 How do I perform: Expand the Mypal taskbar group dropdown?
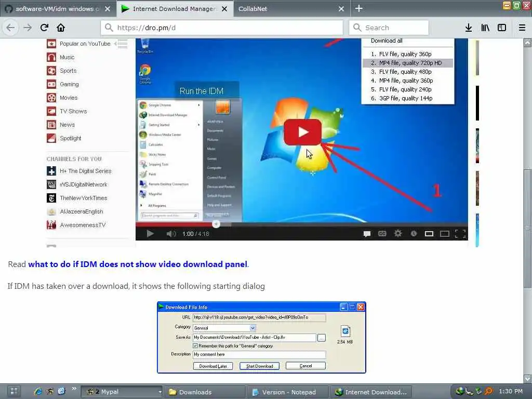(x=159, y=392)
